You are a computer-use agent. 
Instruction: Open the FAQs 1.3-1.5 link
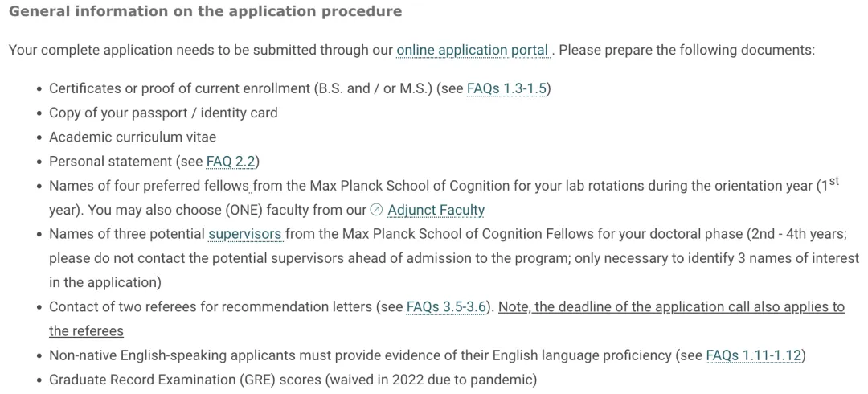pyautogui.click(x=506, y=88)
